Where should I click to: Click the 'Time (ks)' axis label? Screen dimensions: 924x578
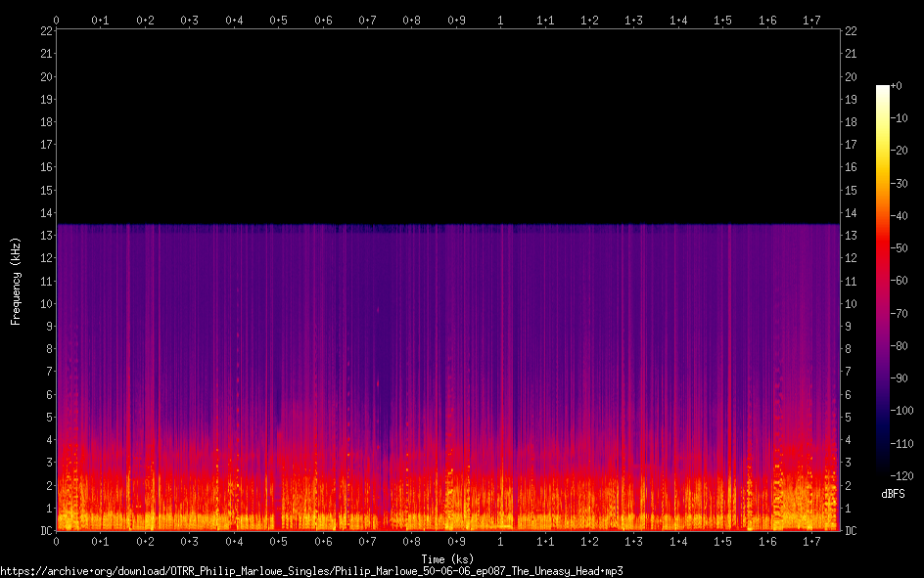[447, 558]
